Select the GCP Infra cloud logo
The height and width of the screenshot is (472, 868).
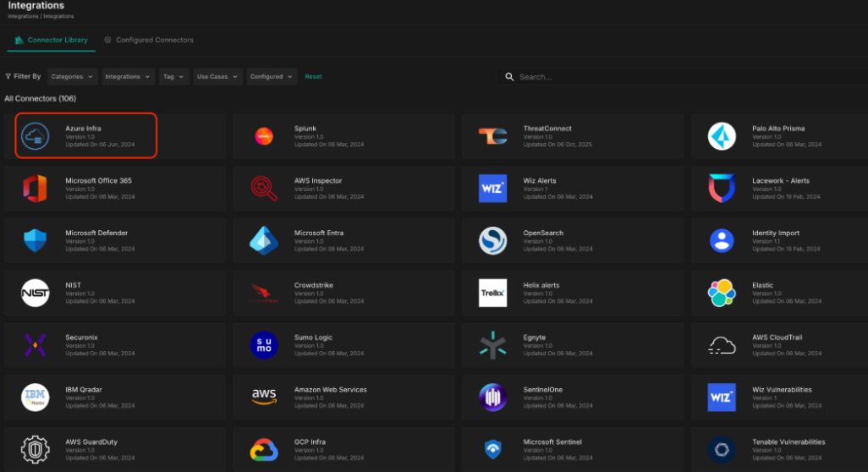(264, 450)
